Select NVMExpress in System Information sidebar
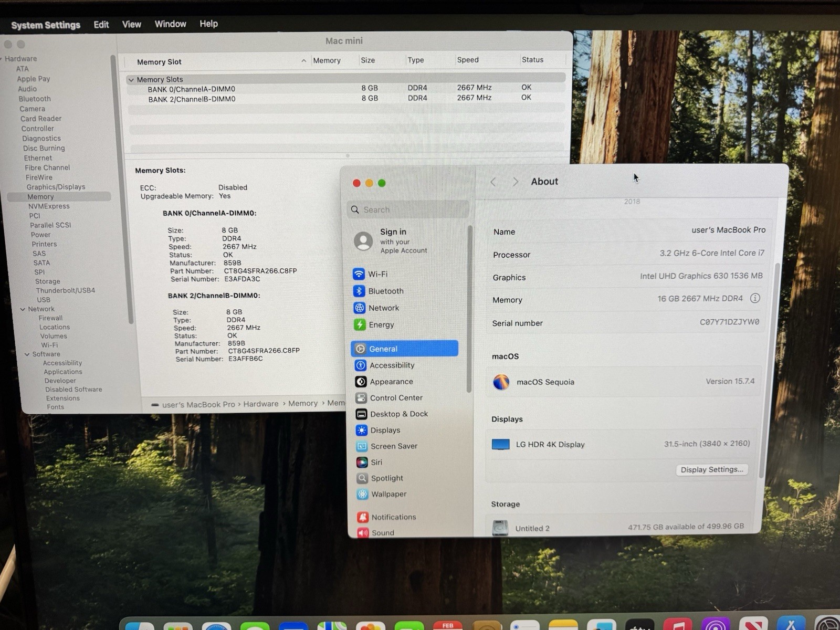Screen dimensions: 840x630 pos(49,206)
